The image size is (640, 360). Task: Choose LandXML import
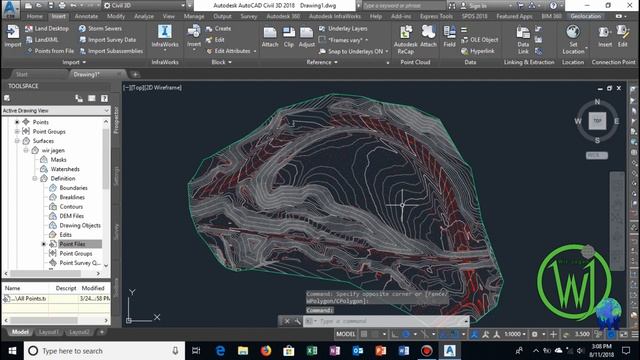pyautogui.click(x=42, y=40)
